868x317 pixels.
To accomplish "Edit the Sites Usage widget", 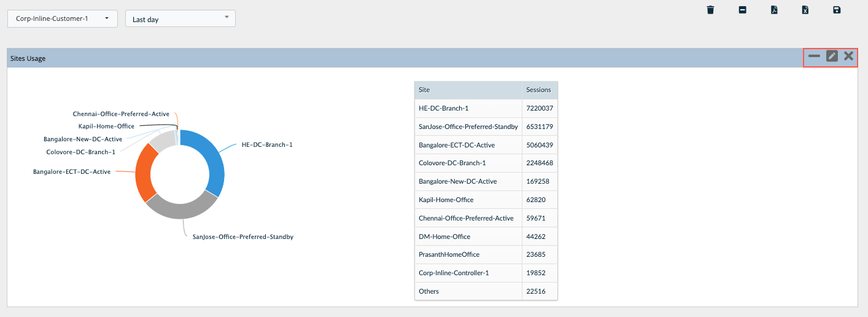I will tap(832, 57).
